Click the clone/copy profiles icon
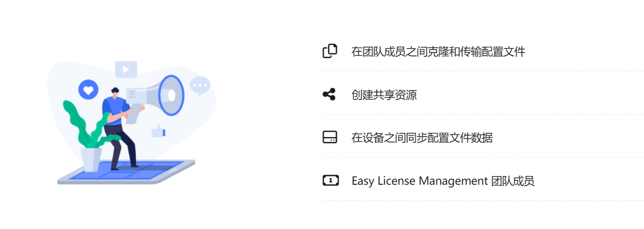644x229 pixels. click(x=330, y=51)
